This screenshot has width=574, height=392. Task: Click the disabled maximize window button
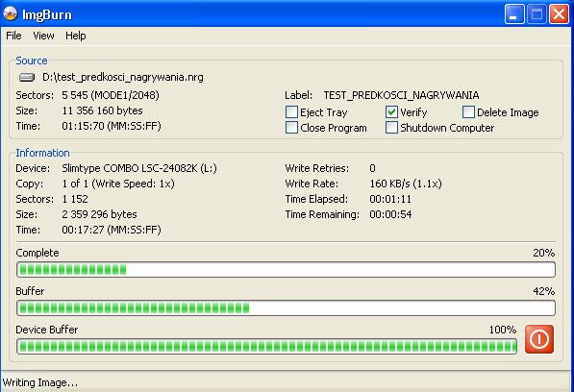537,14
